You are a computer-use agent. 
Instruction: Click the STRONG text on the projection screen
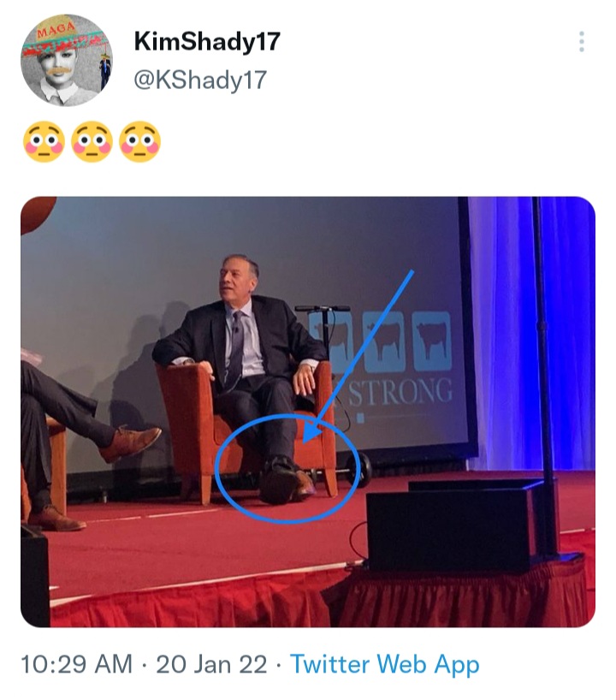[x=400, y=392]
